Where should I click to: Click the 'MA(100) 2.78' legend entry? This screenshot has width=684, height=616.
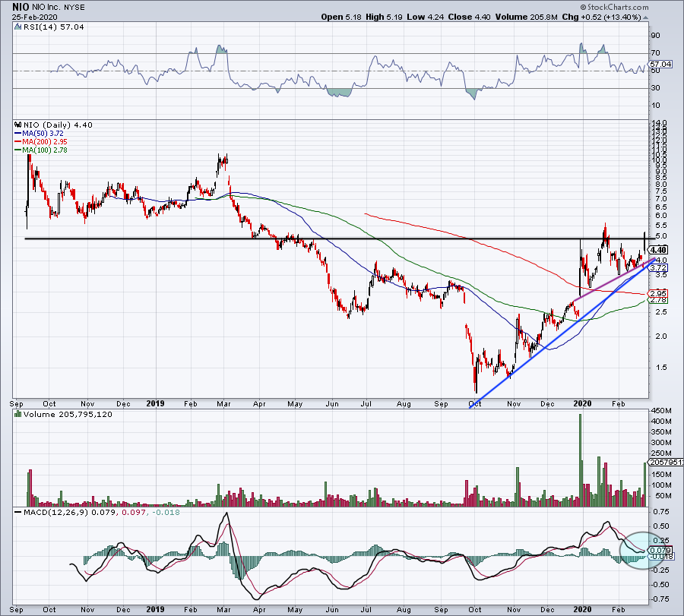click(x=45, y=150)
